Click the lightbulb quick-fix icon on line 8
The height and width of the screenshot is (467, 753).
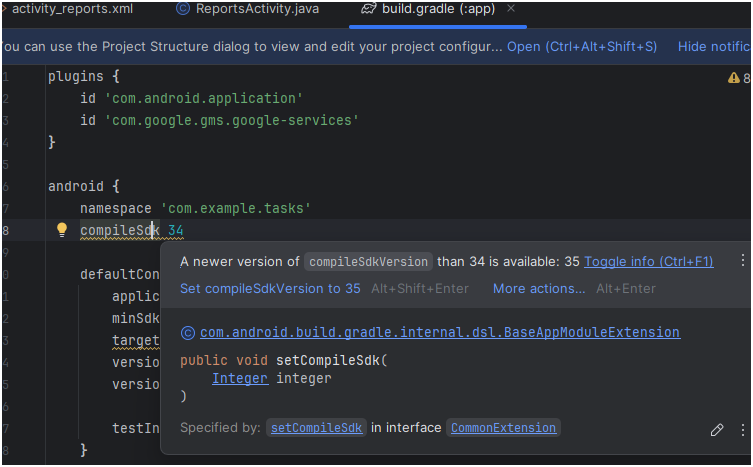61,230
